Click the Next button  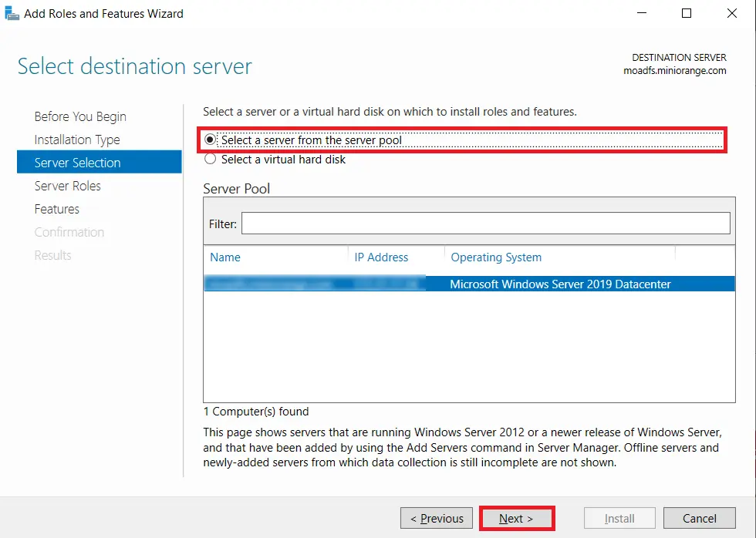(515, 517)
